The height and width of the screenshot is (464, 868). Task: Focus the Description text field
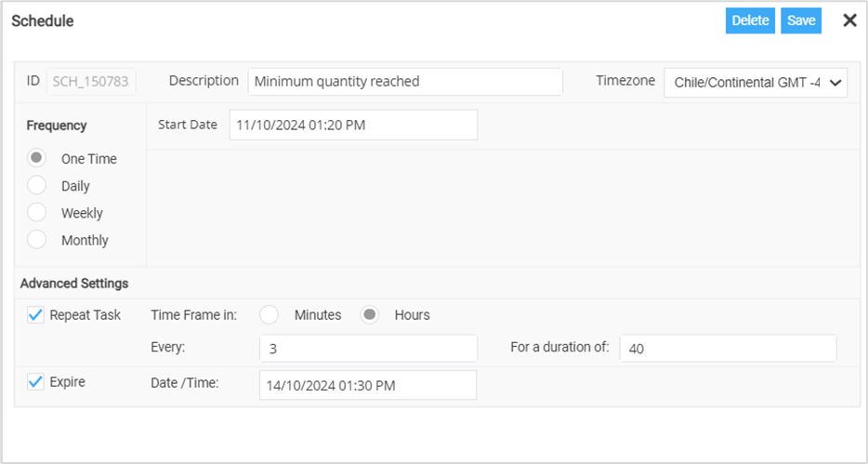[x=405, y=82]
